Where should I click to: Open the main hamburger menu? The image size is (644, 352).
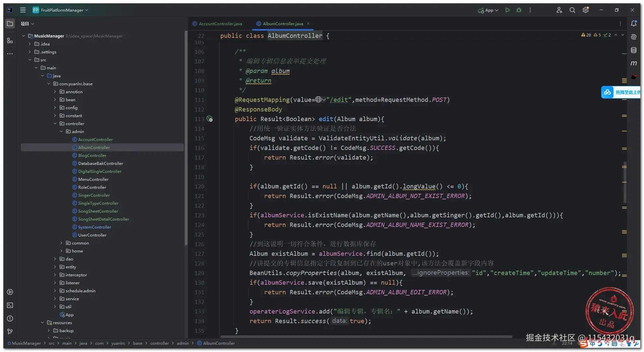pyautogui.click(x=23, y=10)
